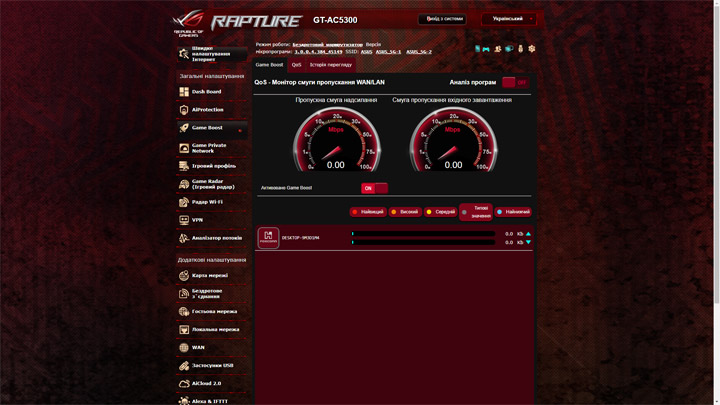
Task: Click the upload speed gauge
Action: (x=337, y=140)
